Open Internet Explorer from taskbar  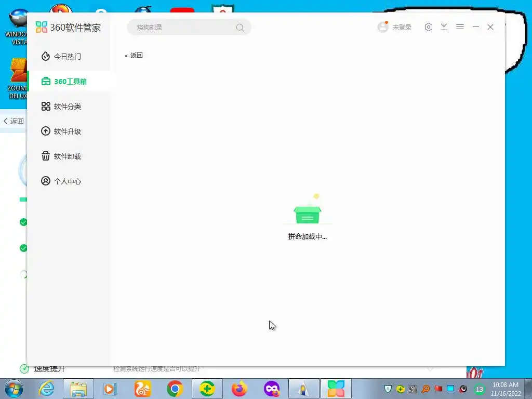tap(46, 389)
